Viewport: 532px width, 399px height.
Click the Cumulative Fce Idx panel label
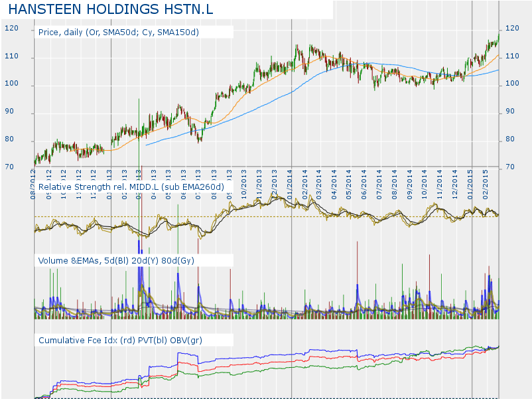(119, 340)
